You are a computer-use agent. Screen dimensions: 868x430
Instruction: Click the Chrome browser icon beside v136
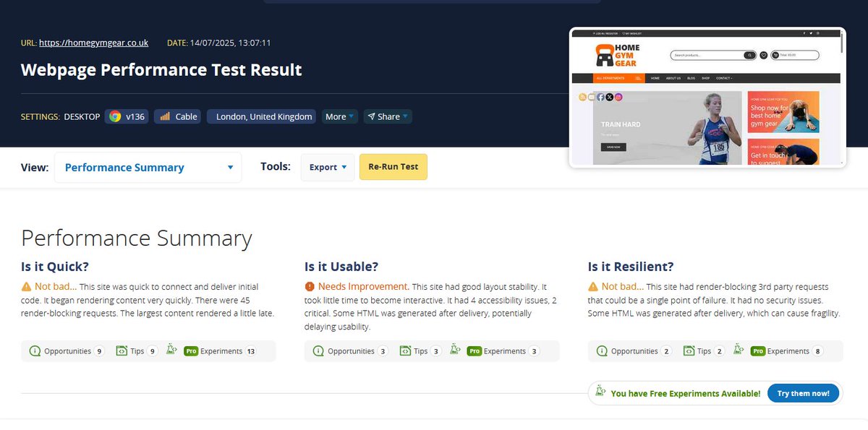pyautogui.click(x=114, y=116)
